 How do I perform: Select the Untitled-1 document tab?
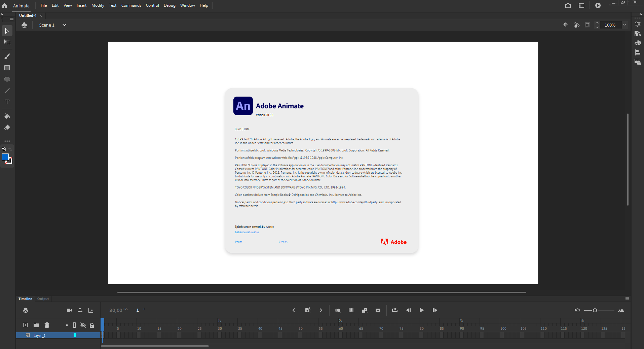[x=28, y=15]
